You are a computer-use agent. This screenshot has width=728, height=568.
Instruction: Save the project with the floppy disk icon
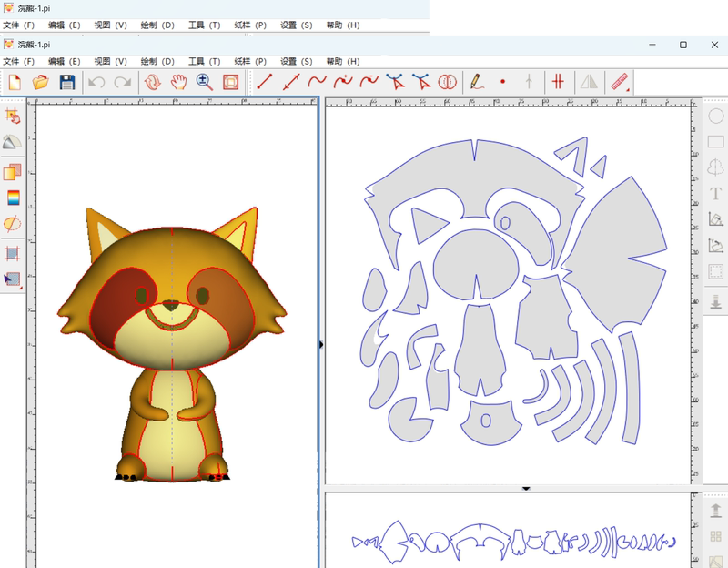tap(67, 82)
